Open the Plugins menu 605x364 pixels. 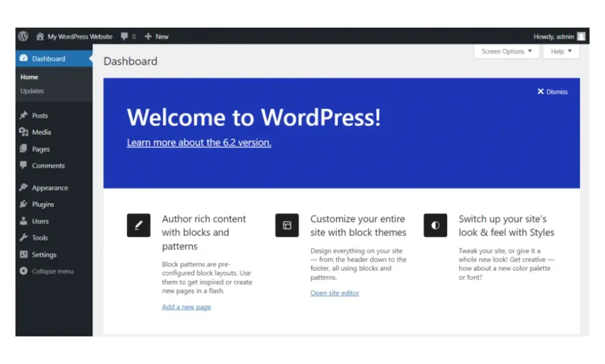(x=43, y=204)
